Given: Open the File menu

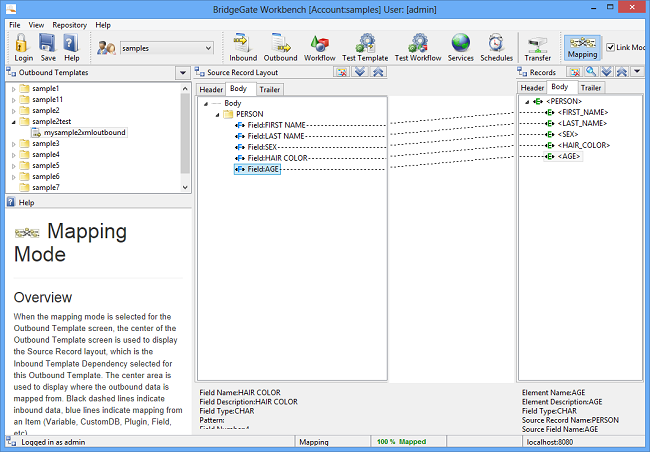Looking at the screenshot, I should click(x=15, y=25).
